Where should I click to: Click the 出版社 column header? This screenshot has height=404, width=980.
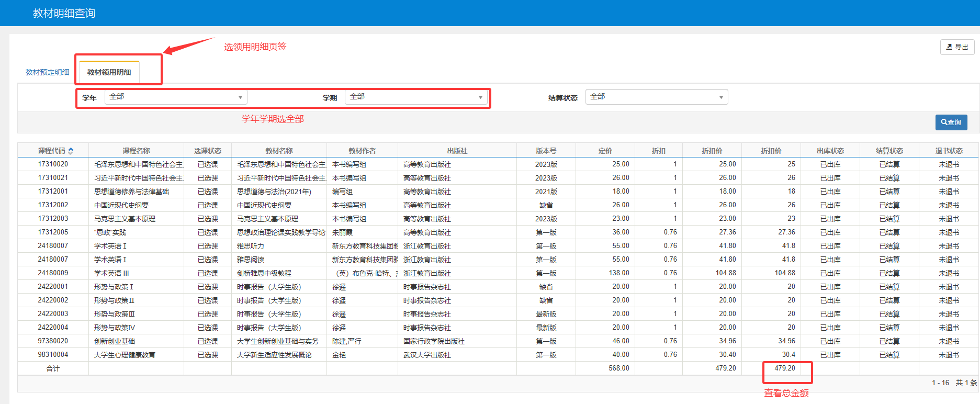point(457,151)
